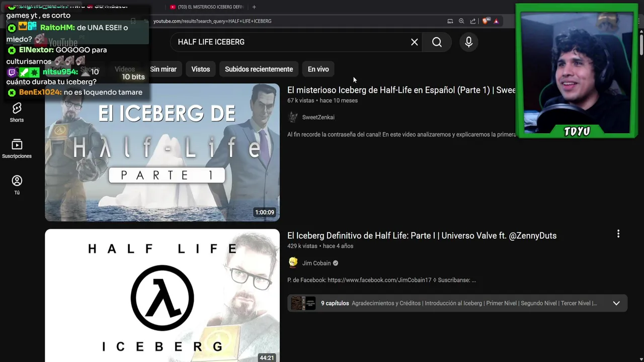Viewport: 644px width, 362px height.
Task: Go to the SweetZenkai channel name link
Action: (318, 117)
